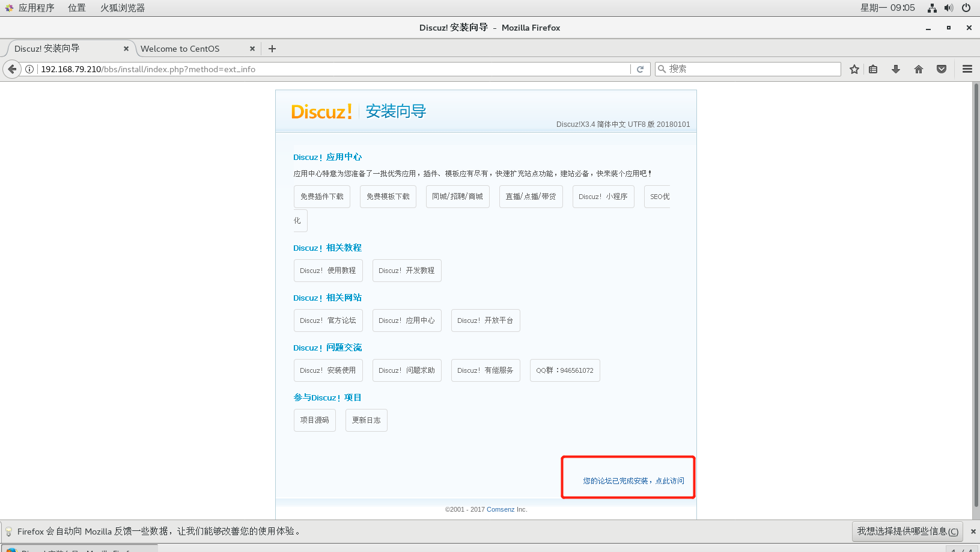Open 同城/招聘/商城 apps
Screen dimensions: 980x552
point(458,197)
